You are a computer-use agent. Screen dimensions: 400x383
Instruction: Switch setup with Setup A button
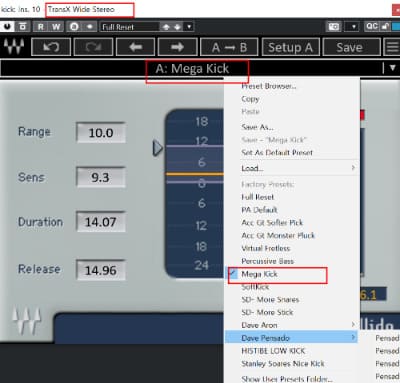pos(291,47)
